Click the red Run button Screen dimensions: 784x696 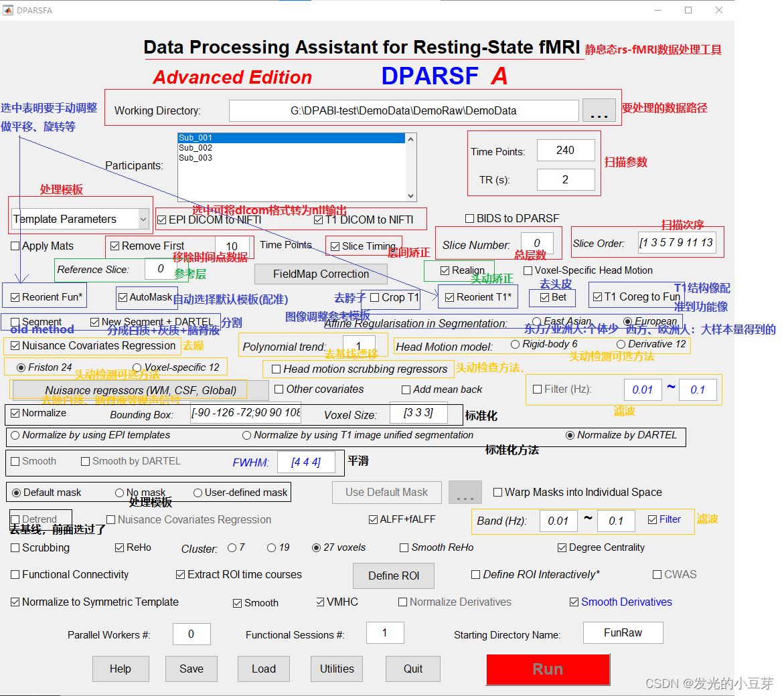[x=548, y=669]
